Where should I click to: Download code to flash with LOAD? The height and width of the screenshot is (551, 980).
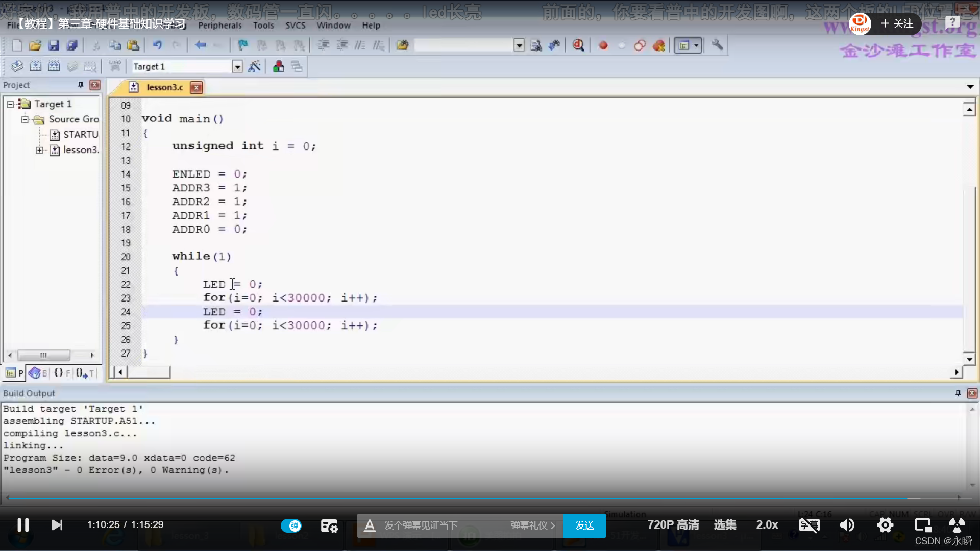[114, 66]
